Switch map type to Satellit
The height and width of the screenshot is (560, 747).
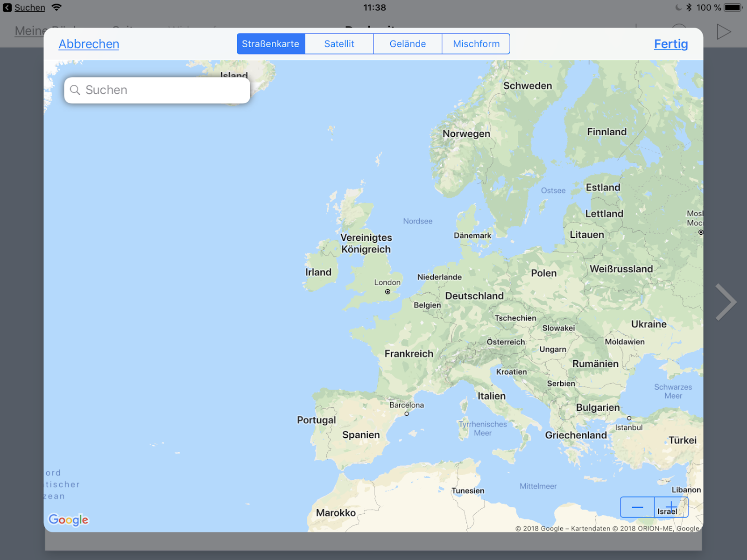click(x=339, y=44)
